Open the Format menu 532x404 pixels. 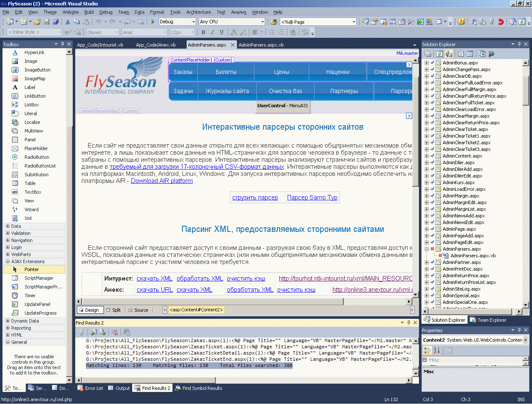157,12
